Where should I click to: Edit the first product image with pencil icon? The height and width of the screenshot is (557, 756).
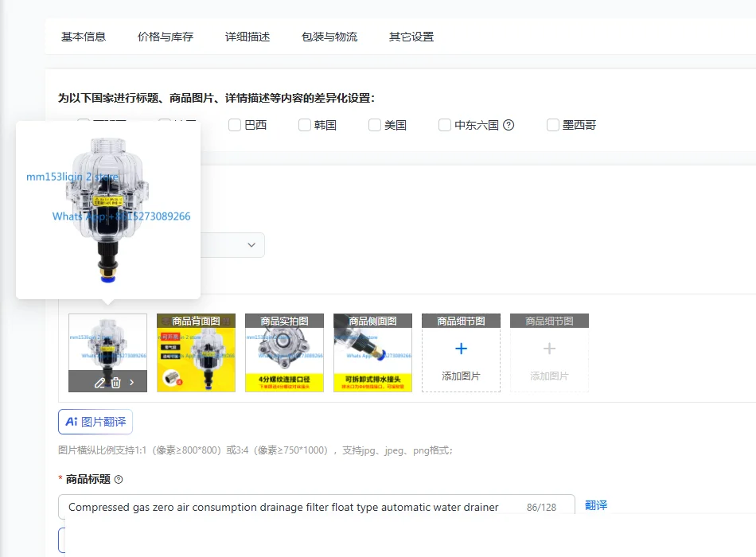(99, 383)
